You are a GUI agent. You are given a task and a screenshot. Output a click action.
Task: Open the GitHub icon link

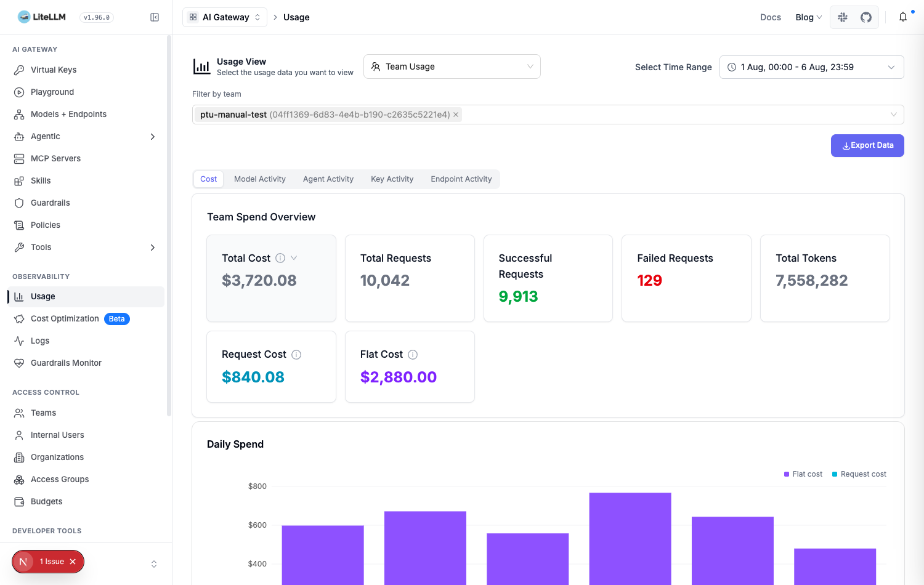point(866,17)
